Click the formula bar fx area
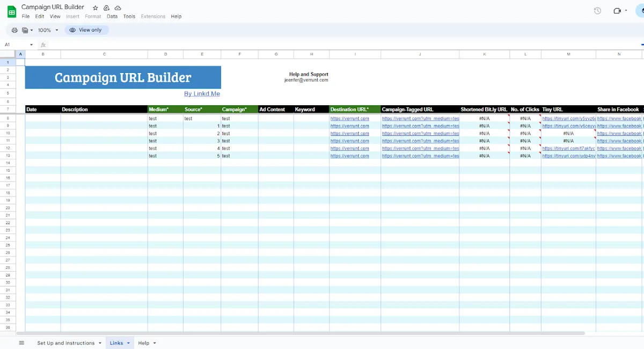 coord(43,45)
